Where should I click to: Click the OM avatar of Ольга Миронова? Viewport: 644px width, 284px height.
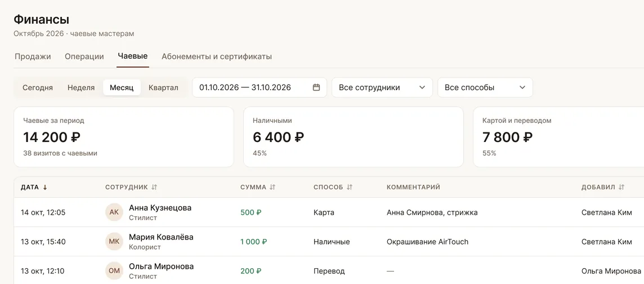[x=114, y=271]
